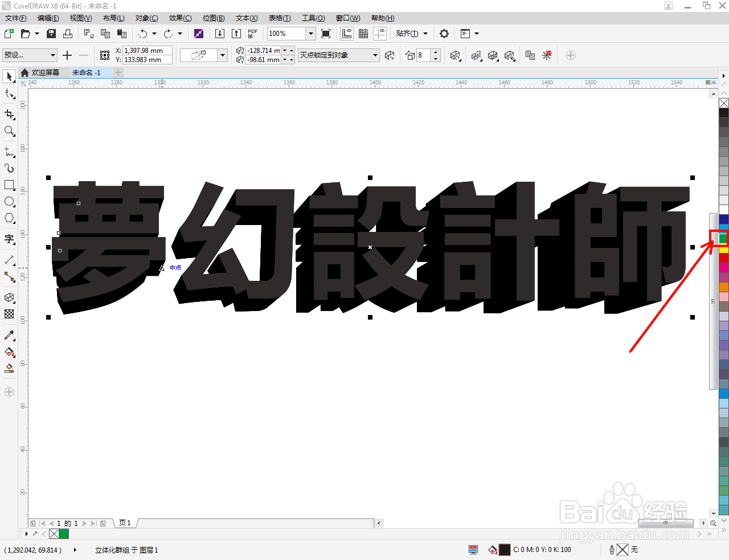Screen dimensions: 729x560
Task: Select the Interactive Fill bucket tool
Action: point(9,352)
